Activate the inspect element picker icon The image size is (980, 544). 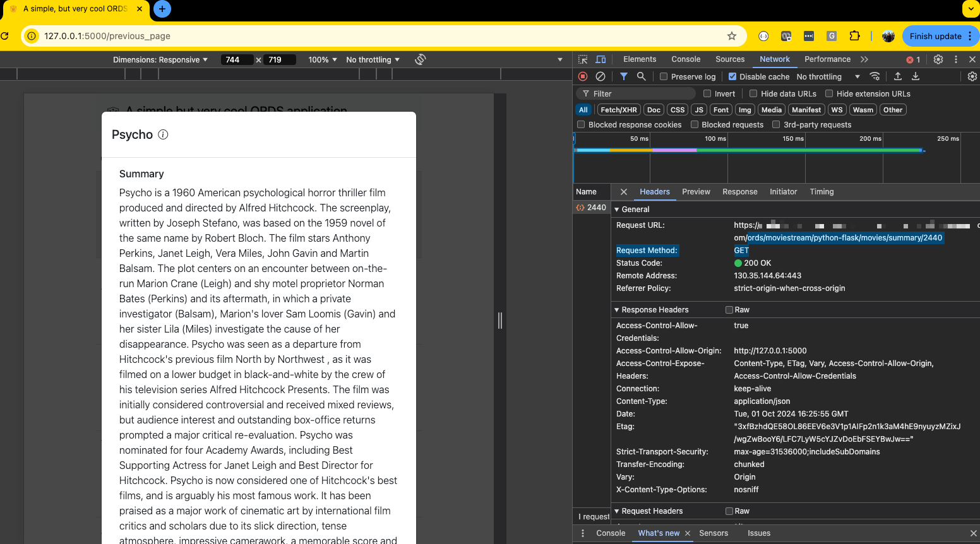(583, 59)
